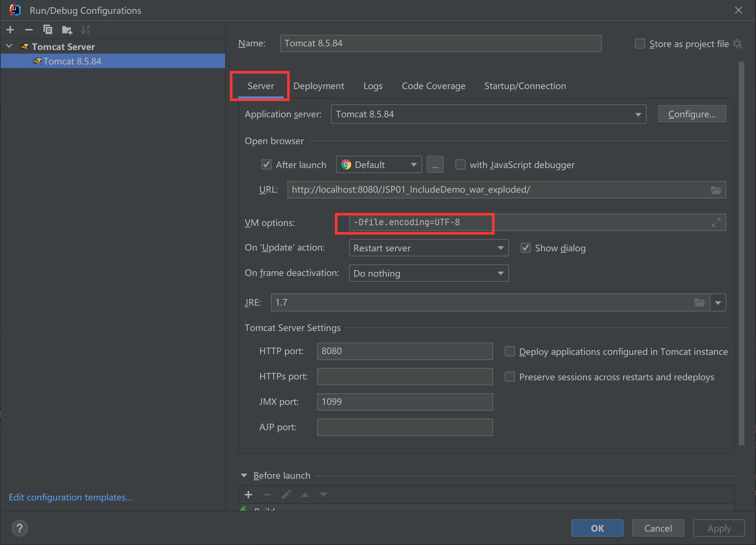Enable Store as project file checkbox
756x545 pixels.
[x=640, y=44]
